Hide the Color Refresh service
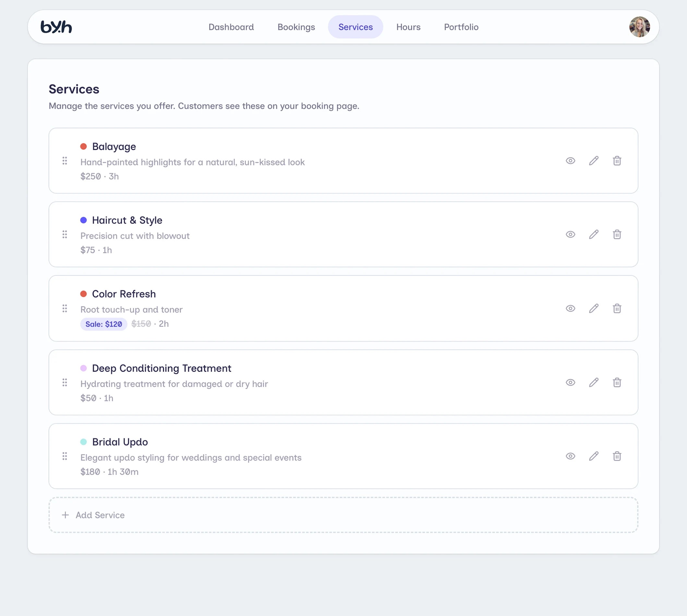The image size is (687, 616). (570, 308)
